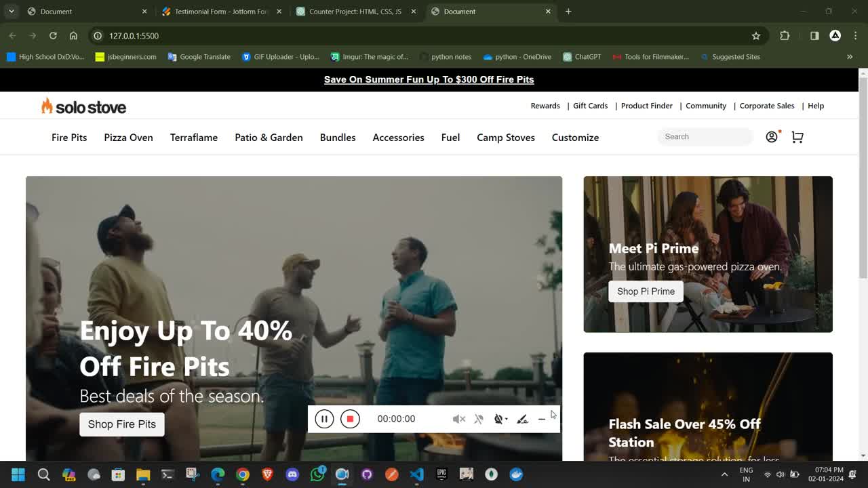Pause the screen recording
The width and height of the screenshot is (868, 488).
point(324,419)
